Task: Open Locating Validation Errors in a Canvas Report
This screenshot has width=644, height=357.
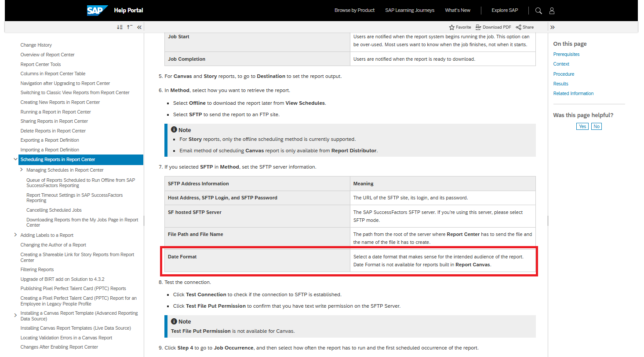Action: pos(66,338)
